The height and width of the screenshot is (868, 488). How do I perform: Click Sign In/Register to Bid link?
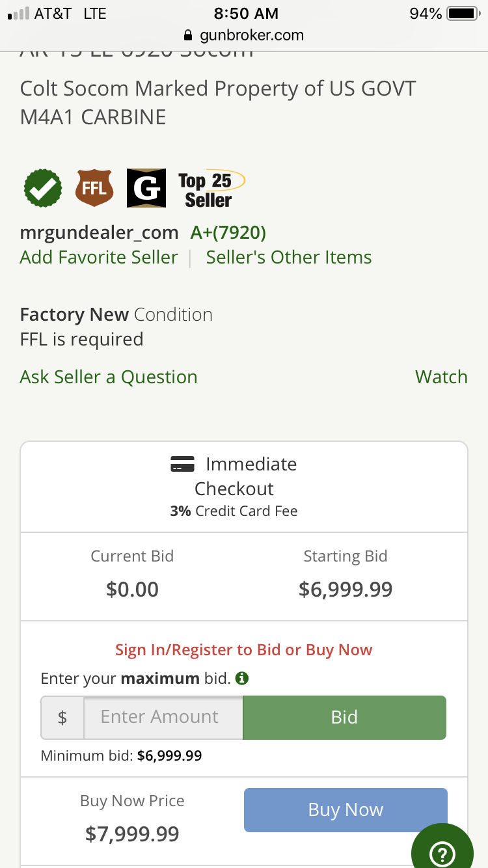click(244, 650)
